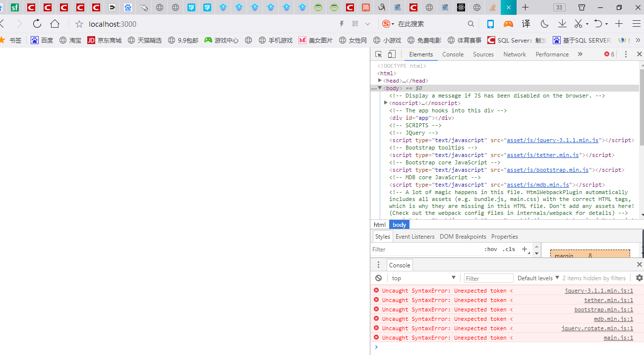Switch to the Network tab
This screenshot has height=355, width=644.
tap(515, 54)
